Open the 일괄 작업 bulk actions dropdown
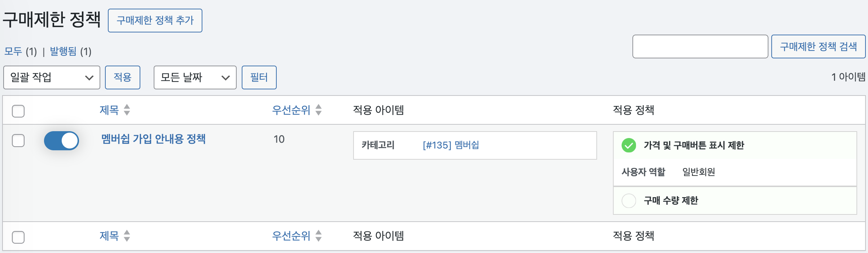The height and width of the screenshot is (253, 868). coord(52,77)
